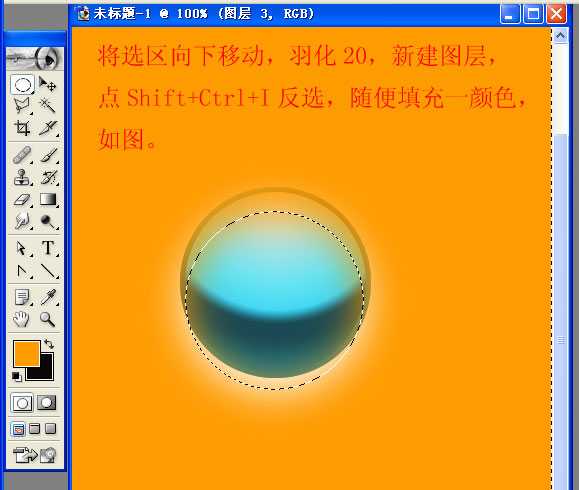The width and height of the screenshot is (579, 490).
Task: Select the Smudge tool
Action: [x=22, y=221]
